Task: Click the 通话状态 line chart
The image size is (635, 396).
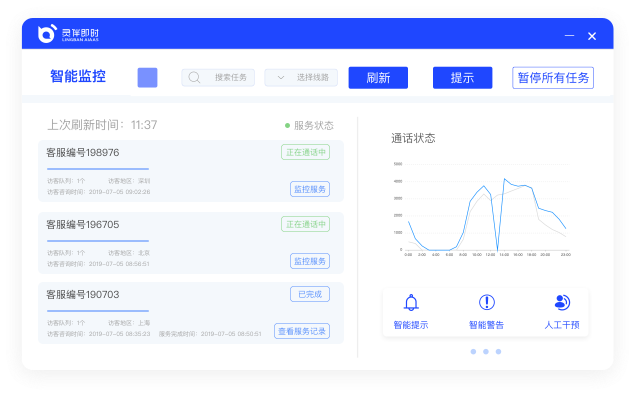Action: pyautogui.click(x=482, y=210)
